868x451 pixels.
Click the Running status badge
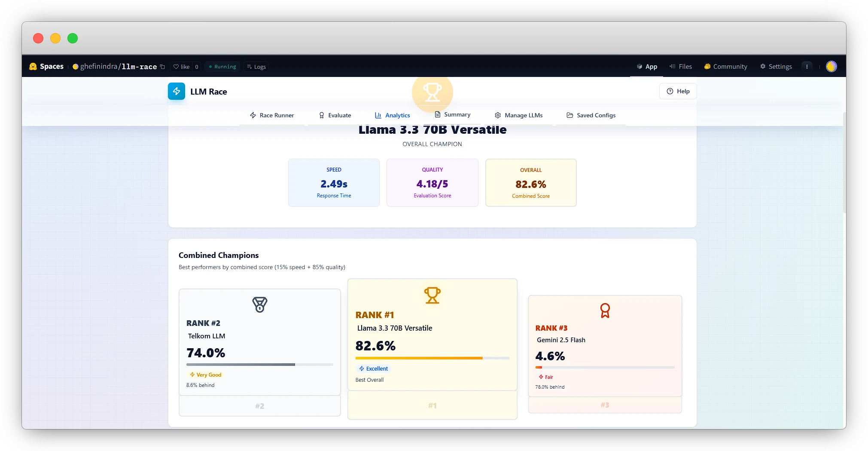[x=222, y=67]
